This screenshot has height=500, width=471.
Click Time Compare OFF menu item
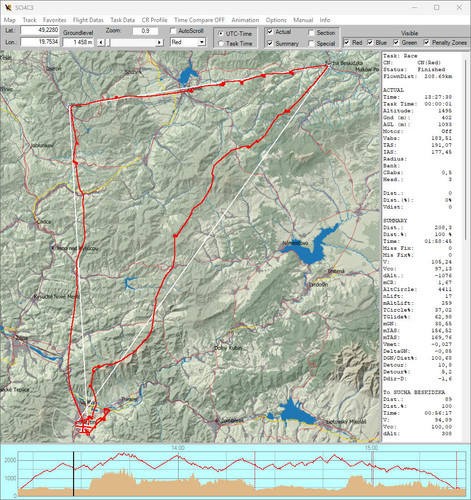click(x=199, y=20)
